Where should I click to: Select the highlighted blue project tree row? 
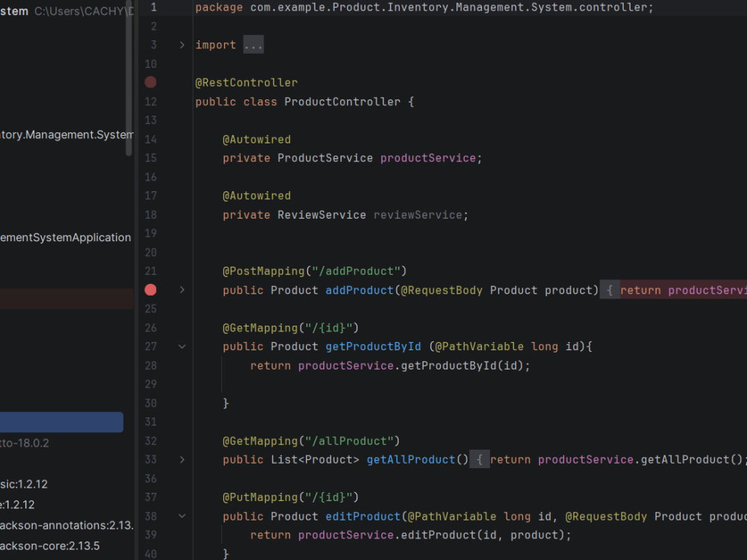tap(61, 423)
